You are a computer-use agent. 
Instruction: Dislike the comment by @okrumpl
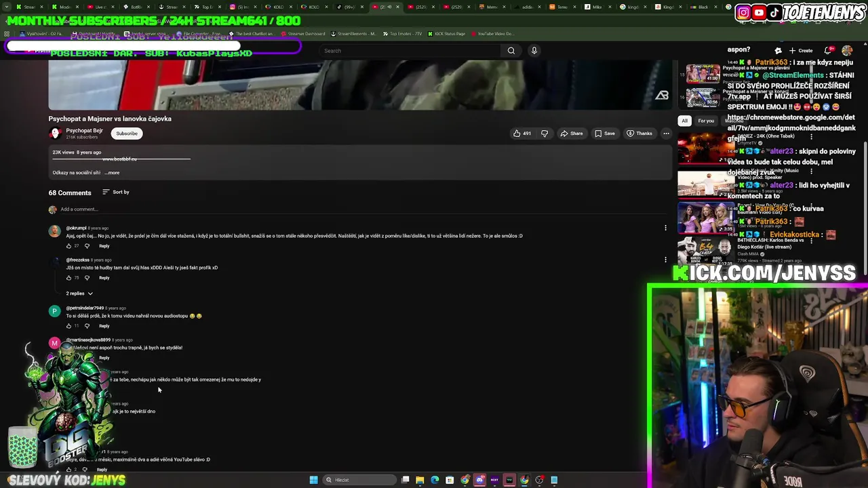87,246
